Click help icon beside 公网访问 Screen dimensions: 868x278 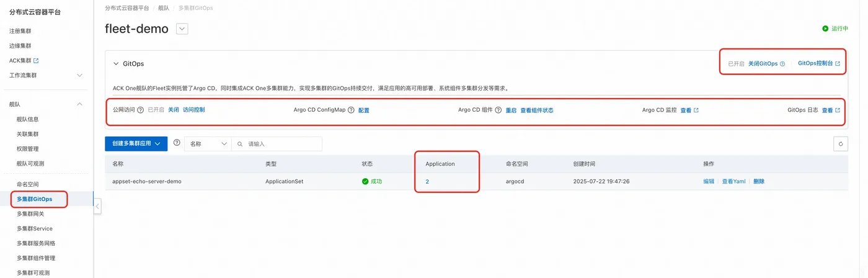141,110
